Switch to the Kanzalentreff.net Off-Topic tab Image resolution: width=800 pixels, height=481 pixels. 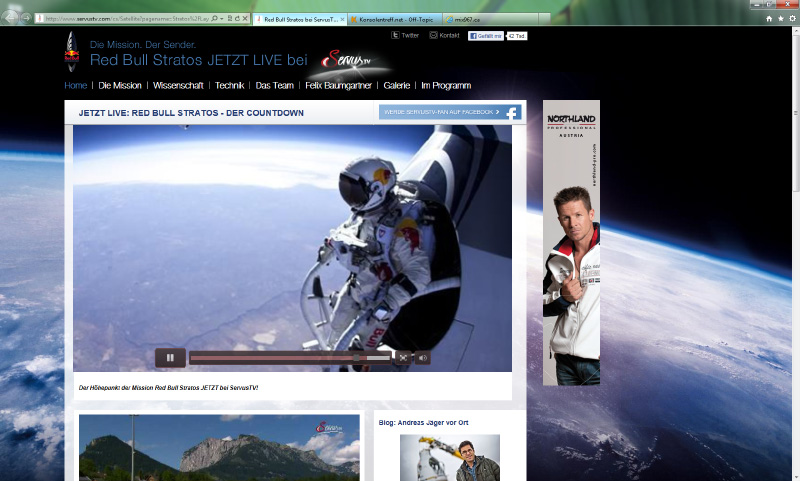coord(395,19)
